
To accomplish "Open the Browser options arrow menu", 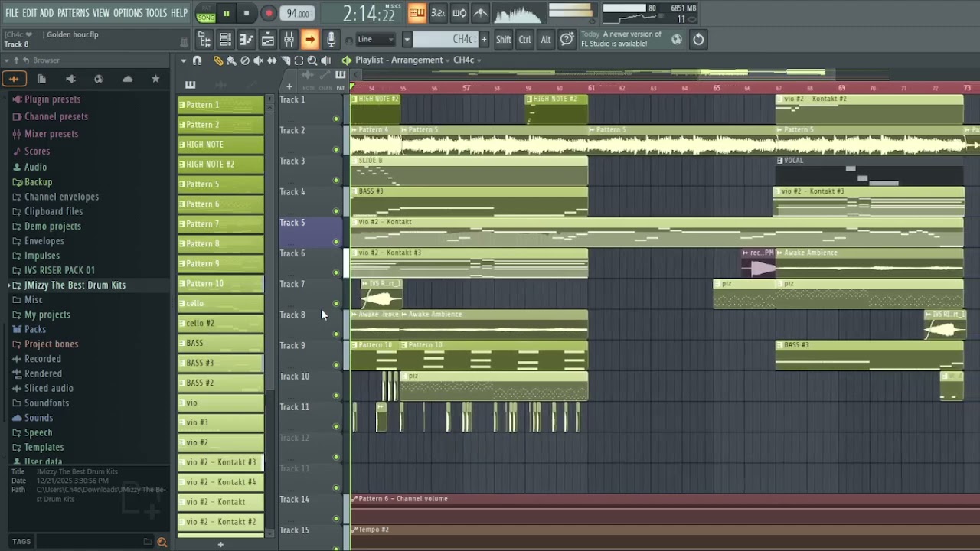I will coord(6,60).
